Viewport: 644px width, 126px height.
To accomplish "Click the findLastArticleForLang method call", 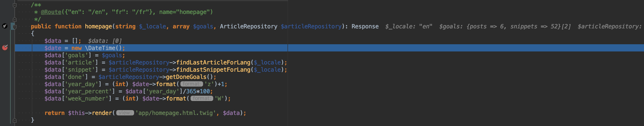I will tap(213, 62).
